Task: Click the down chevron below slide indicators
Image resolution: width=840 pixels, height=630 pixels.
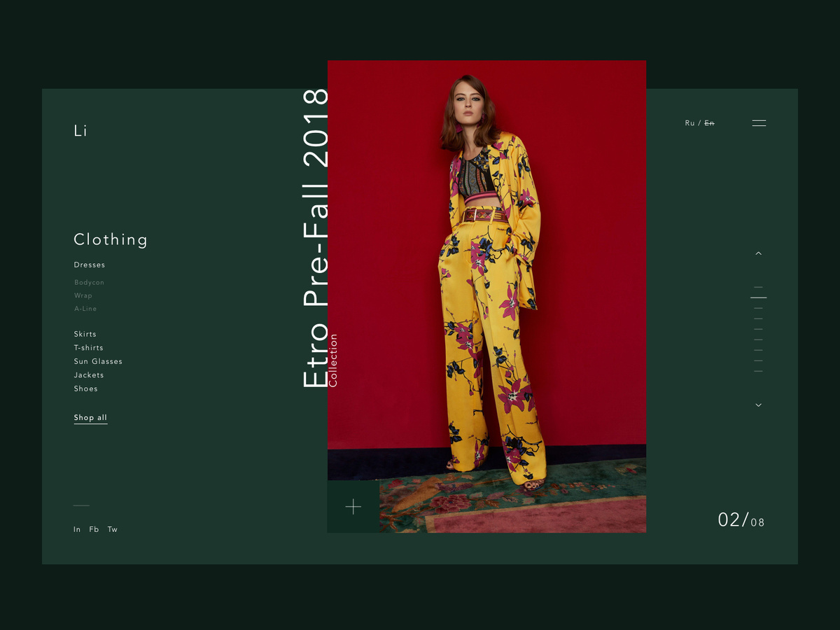Action: [x=758, y=405]
